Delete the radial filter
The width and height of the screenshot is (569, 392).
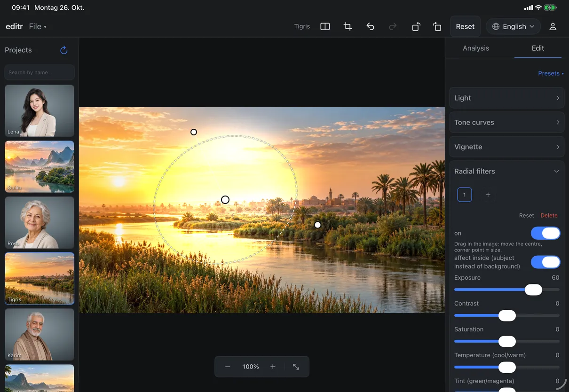pos(549,215)
